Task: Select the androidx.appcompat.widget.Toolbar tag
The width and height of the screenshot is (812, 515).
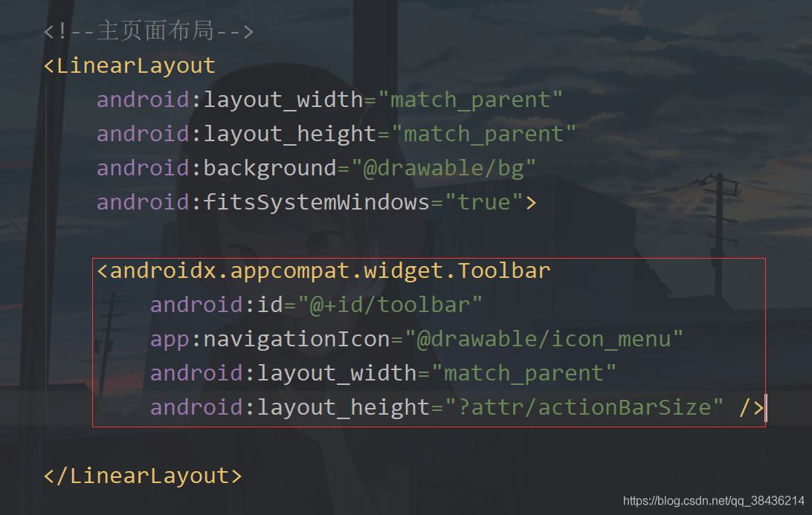Action: click(323, 271)
